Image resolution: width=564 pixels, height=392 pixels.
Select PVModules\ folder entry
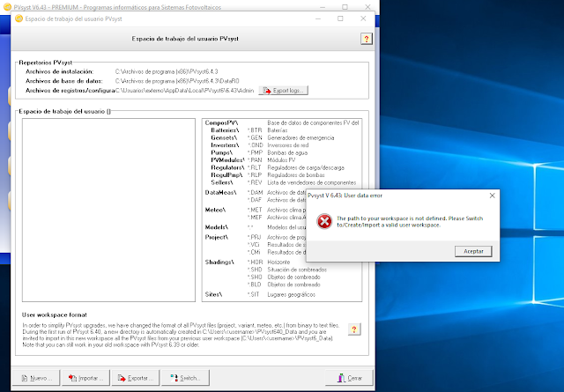tap(227, 160)
